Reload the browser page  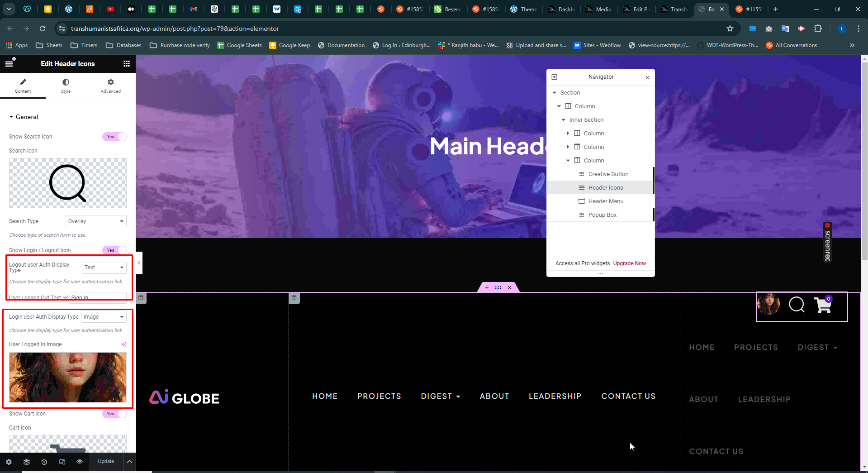(x=43, y=29)
